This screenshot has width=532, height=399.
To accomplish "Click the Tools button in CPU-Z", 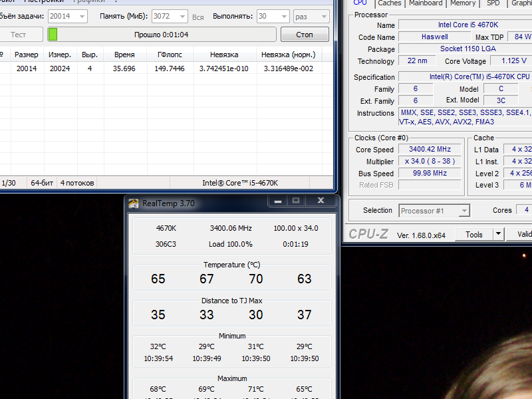I will (x=474, y=235).
